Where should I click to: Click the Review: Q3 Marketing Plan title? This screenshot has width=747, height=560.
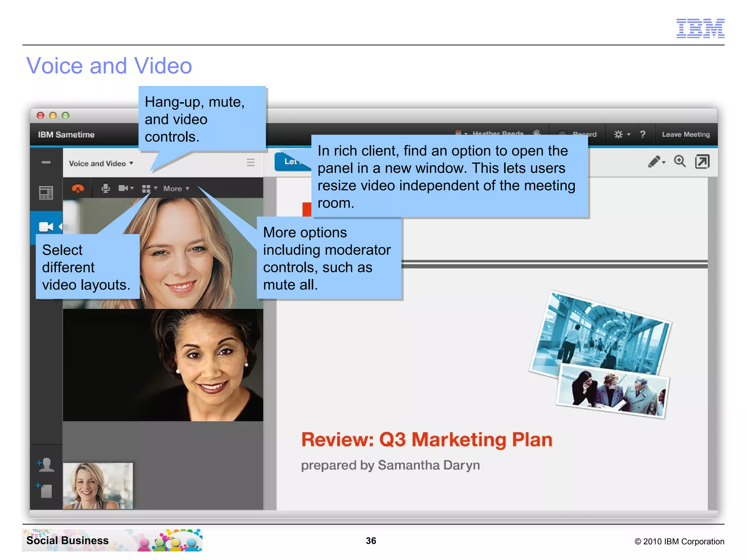pyautogui.click(x=427, y=440)
